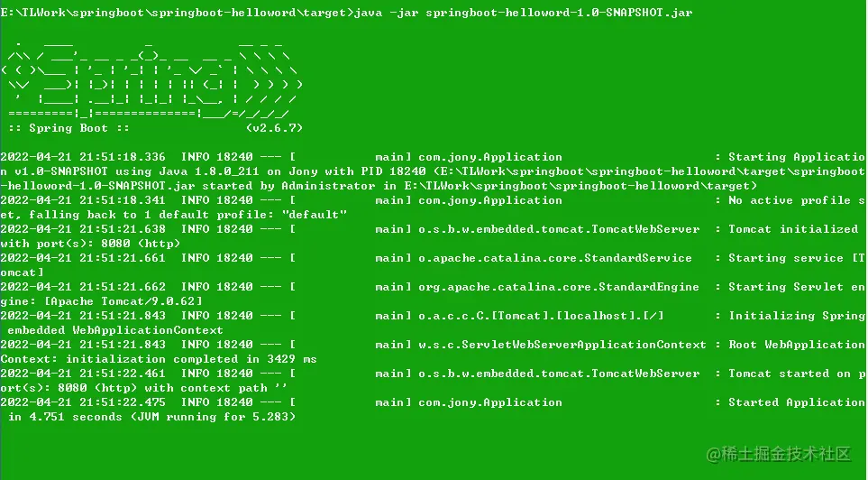Click '-helloword-1.0-SNAPSHOT.jar' at start of third log line
This screenshot has height=480, width=868.
pos(98,186)
